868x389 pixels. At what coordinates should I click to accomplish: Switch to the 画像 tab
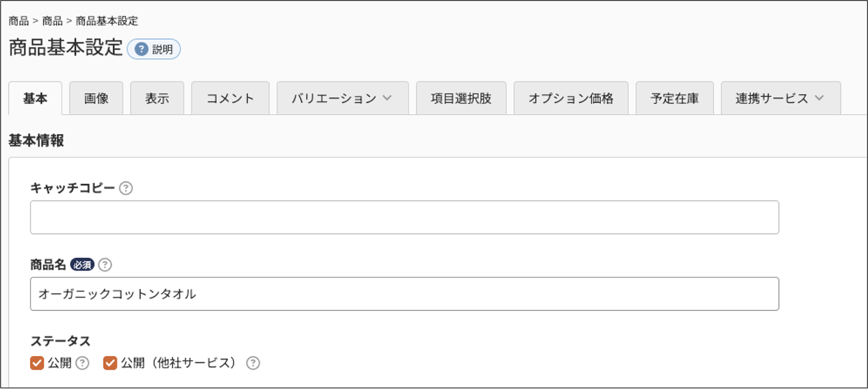point(96,98)
